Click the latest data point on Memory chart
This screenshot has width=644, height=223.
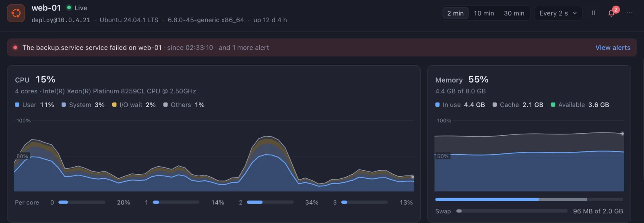[623, 134]
